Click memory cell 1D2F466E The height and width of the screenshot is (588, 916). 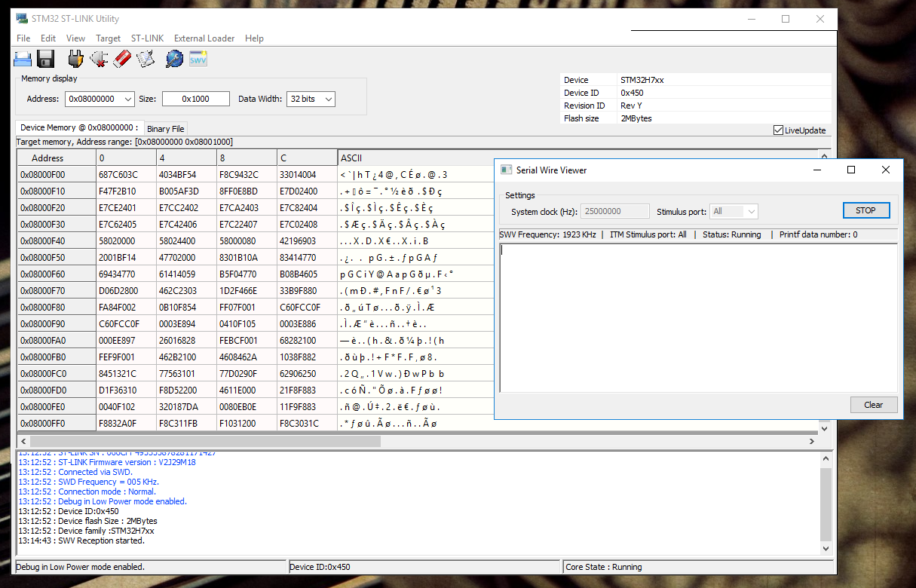point(247,291)
